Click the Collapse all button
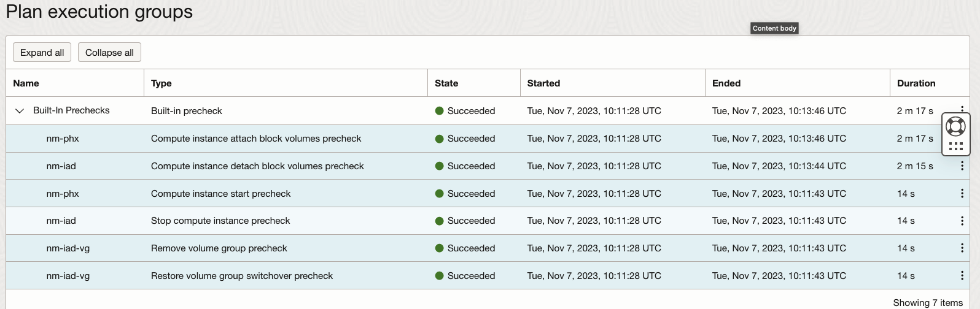The height and width of the screenshot is (309, 980). click(109, 53)
